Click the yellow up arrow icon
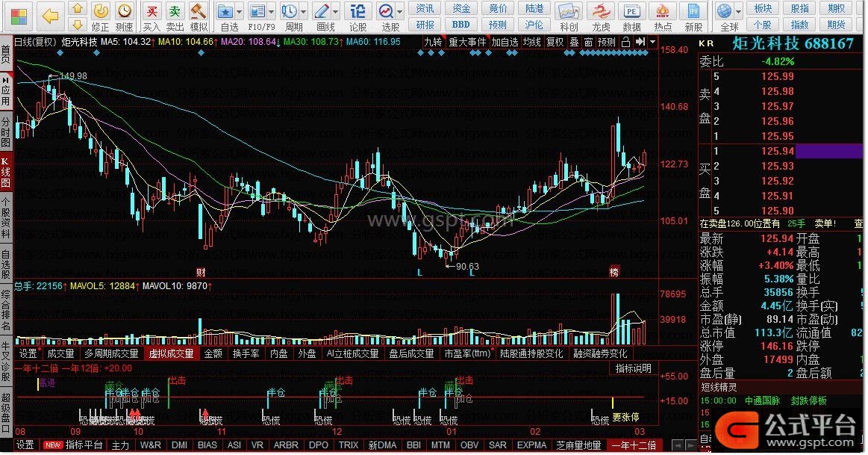868x455 pixels. (78, 9)
